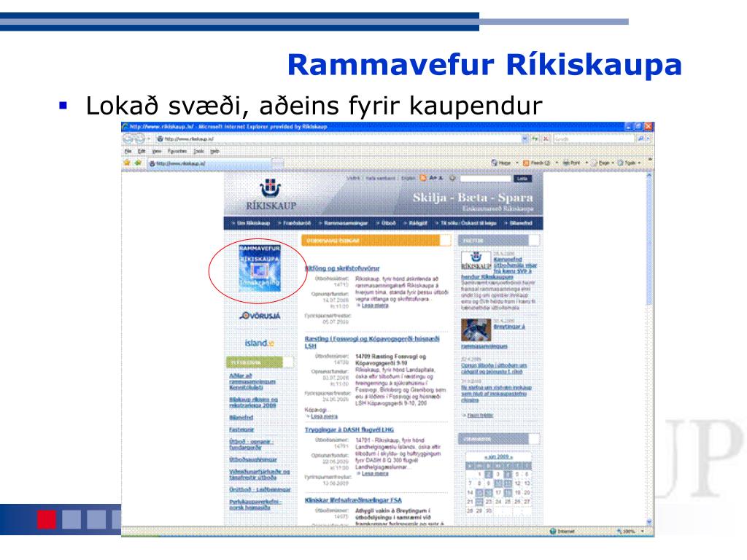Open Klínískar lífefnafræðimælingar FSA link
Viewport: 747px width, 560px height.
[x=353, y=500]
